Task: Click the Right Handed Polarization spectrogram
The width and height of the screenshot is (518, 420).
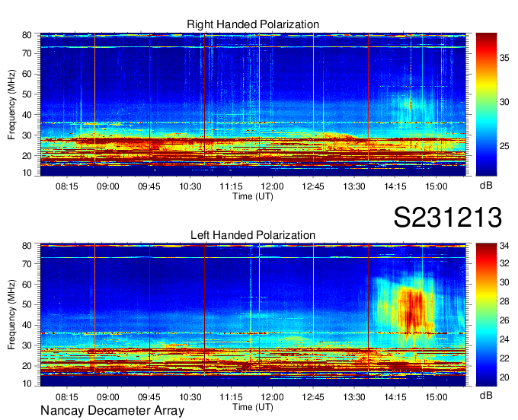Action: (253, 104)
